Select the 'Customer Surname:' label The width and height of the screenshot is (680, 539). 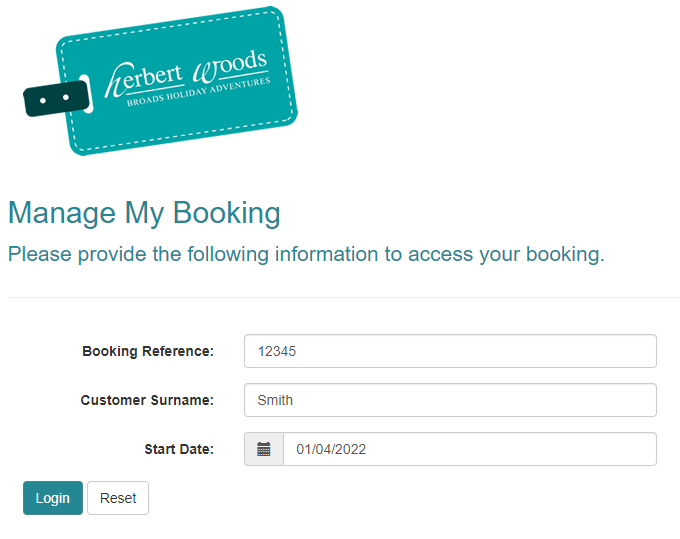coord(147,400)
